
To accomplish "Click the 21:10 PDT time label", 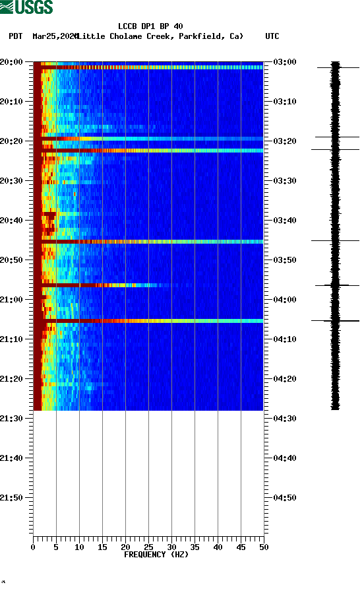I will (12, 339).
